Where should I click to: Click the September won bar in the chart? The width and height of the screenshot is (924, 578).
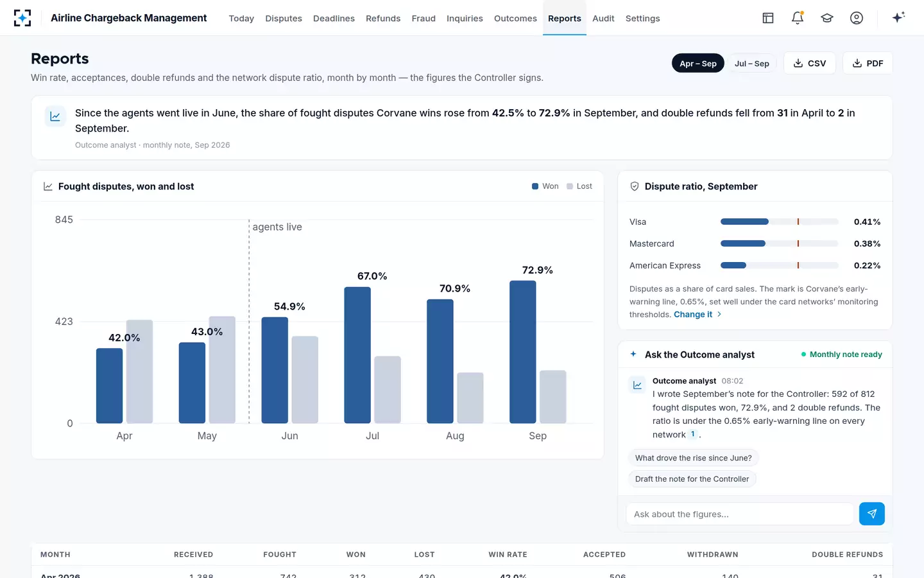point(523,352)
